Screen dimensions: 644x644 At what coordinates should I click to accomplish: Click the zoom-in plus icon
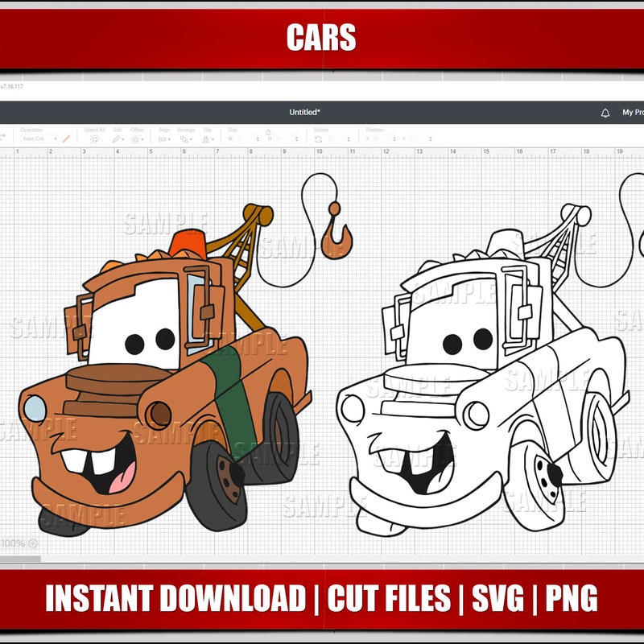click(x=32, y=543)
